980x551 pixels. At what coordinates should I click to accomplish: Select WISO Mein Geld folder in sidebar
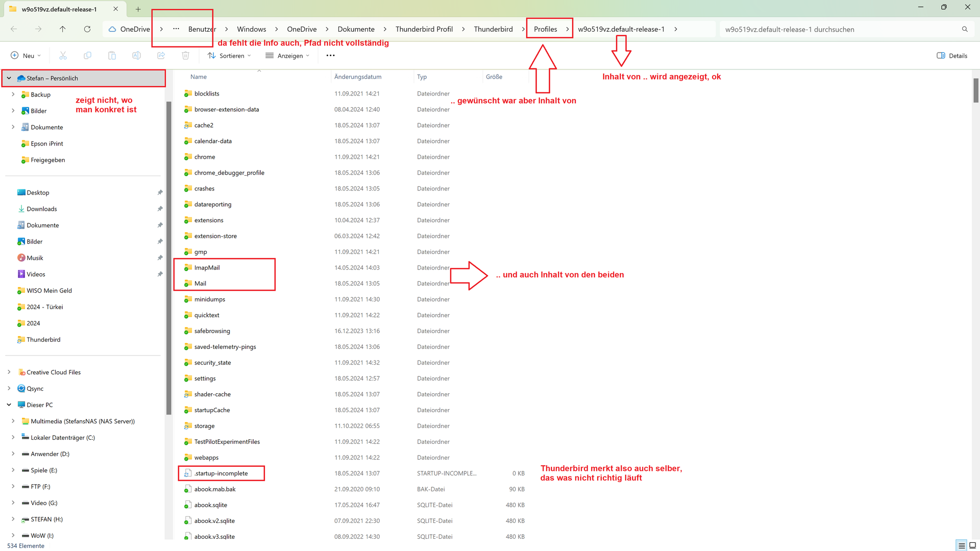(49, 291)
